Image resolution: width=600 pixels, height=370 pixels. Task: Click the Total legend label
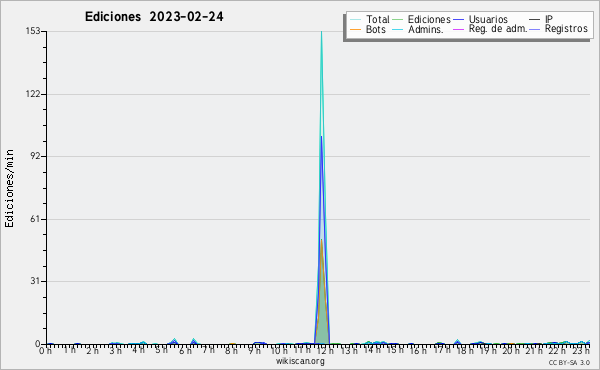(377, 19)
